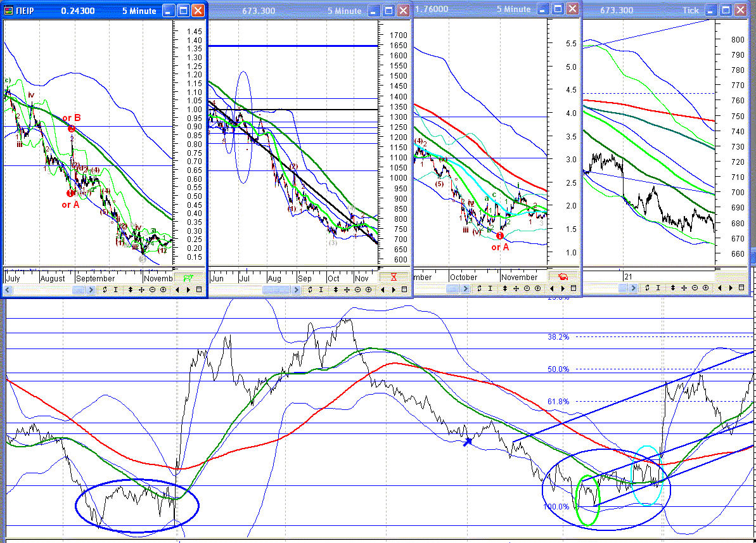This screenshot has width=756, height=543.
Task: Click the horizontal scrollbar thumb in the Jun–Nov chart
Action: point(276,290)
